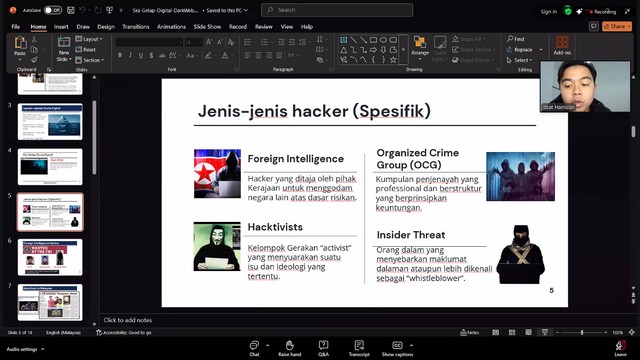Click the Comments icon
Image resolution: width=640 pixels, height=360 pixels.
593,27
